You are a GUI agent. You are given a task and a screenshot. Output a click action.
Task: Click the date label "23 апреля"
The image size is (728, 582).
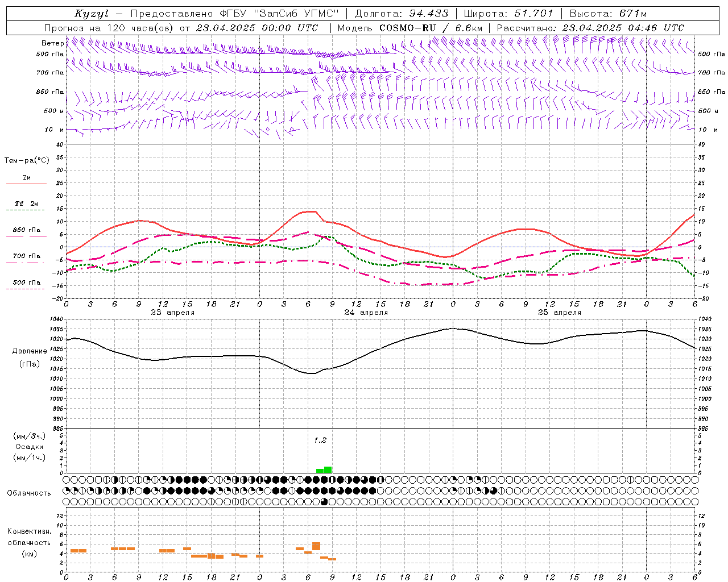172,313
